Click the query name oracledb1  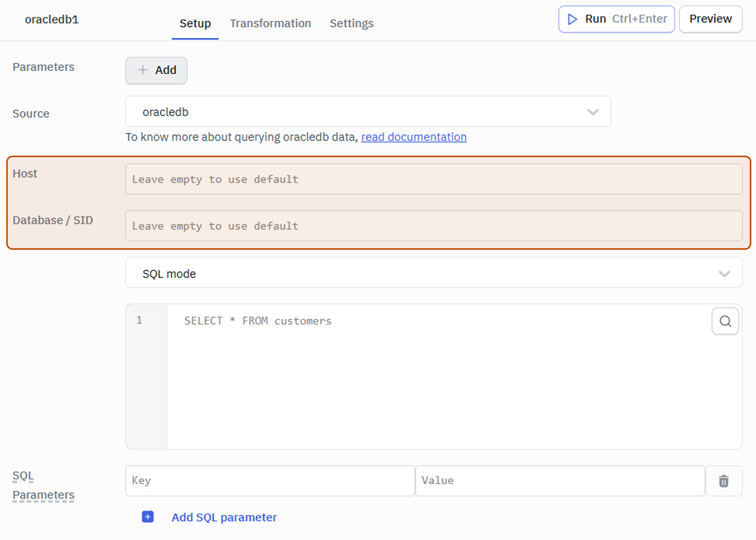click(x=52, y=20)
